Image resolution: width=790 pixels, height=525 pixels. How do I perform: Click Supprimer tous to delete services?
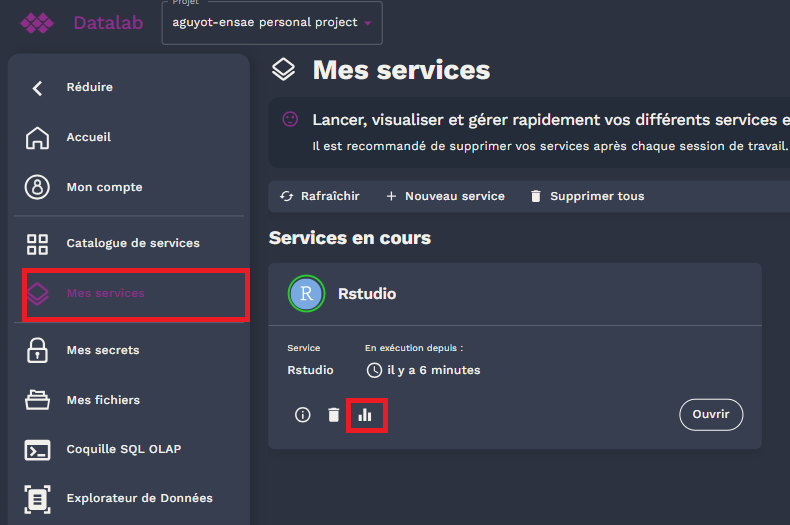(587, 196)
